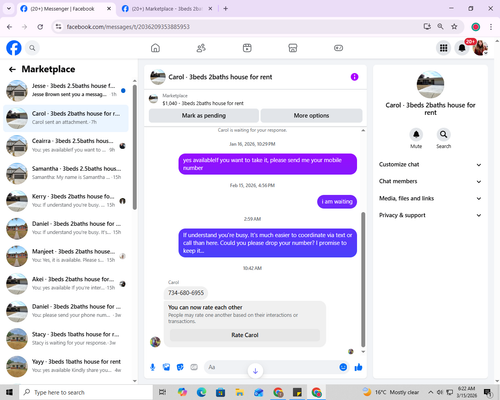Click the Windows taskbar search box
This screenshot has width=500, height=400.
(86, 392)
